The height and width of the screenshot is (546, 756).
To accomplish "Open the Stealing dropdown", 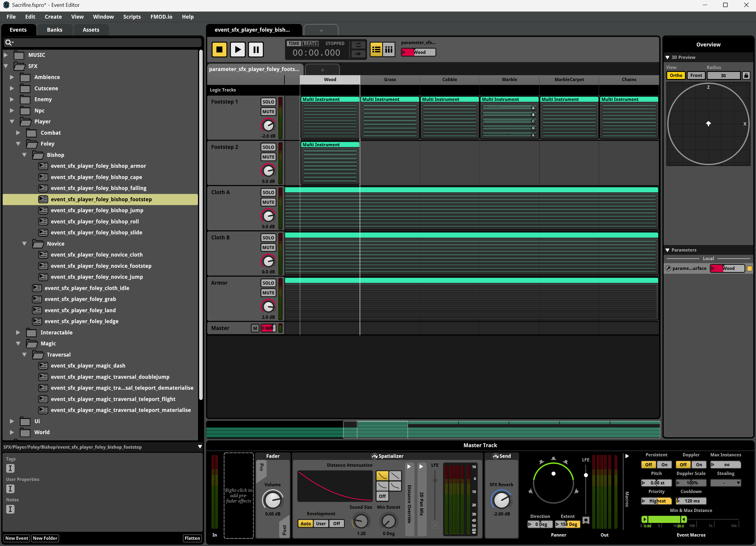I will coord(725,483).
